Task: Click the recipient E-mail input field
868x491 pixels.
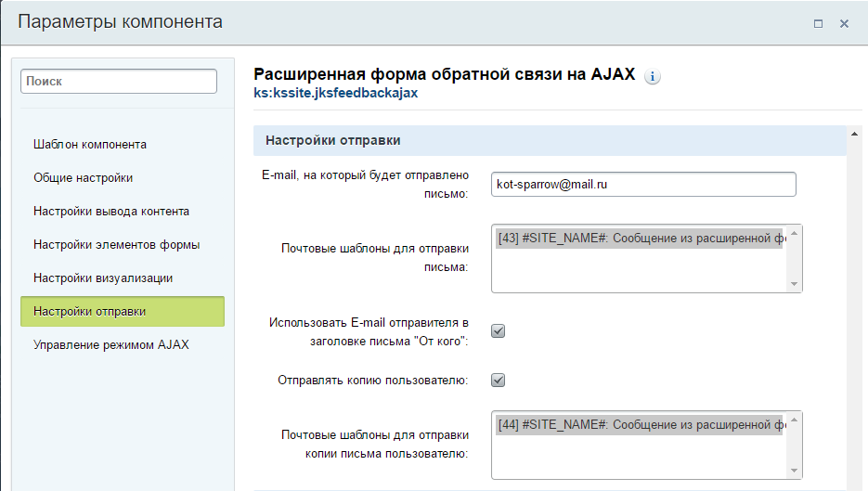Action: pos(643,184)
